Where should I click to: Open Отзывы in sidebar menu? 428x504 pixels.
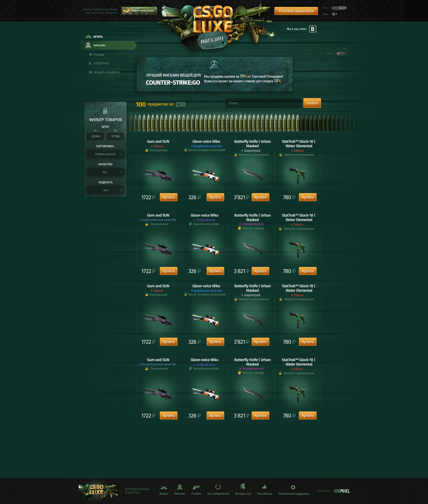pyautogui.click(x=99, y=55)
